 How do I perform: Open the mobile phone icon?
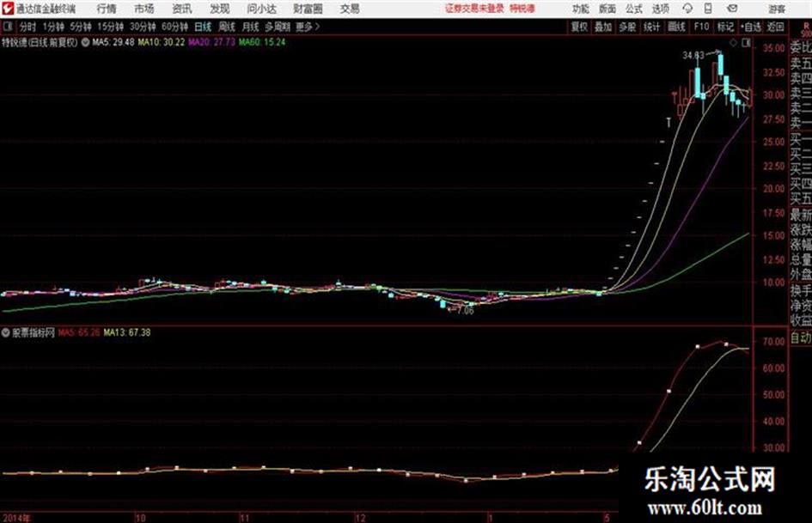(708, 9)
